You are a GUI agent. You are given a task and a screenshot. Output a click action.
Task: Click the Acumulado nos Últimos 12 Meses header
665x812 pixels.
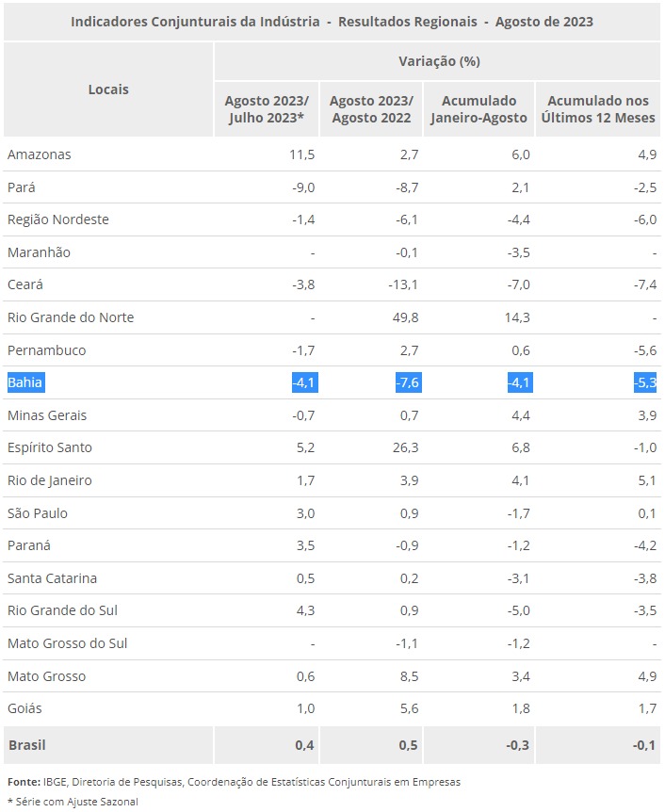(x=598, y=108)
